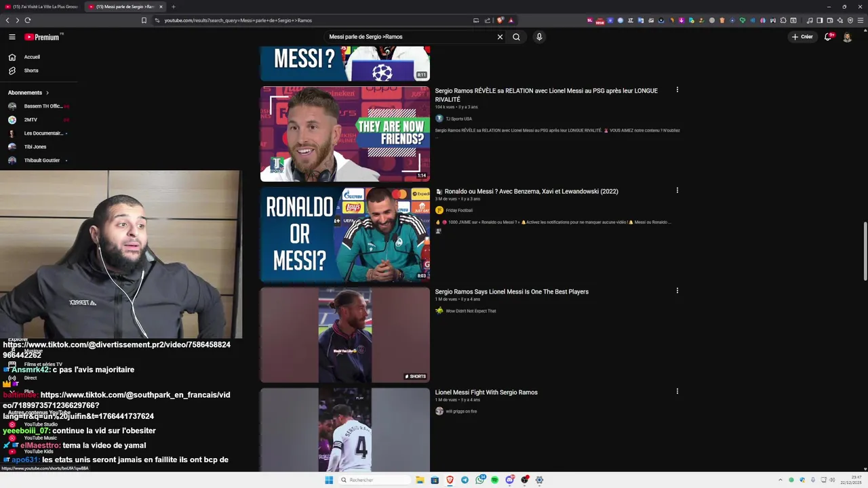Reload the current page
The height and width of the screenshot is (488, 868).
28,20
